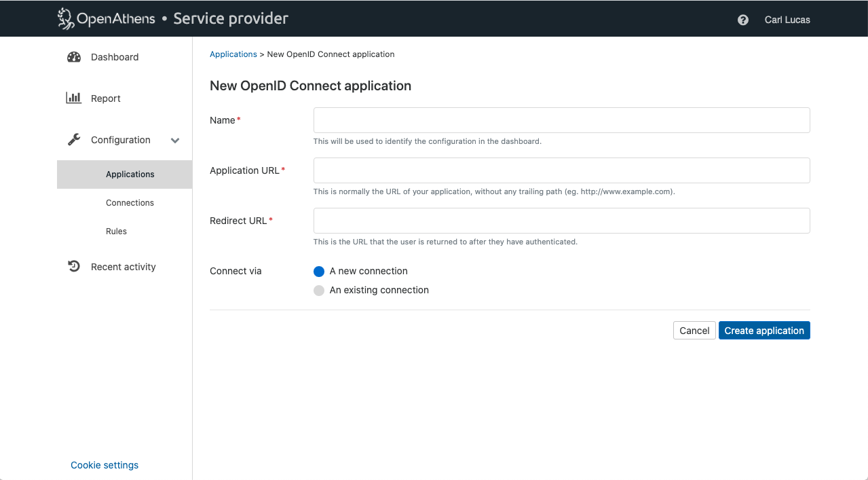The image size is (868, 480).
Task: Open help via question mark icon
Action: 743,20
